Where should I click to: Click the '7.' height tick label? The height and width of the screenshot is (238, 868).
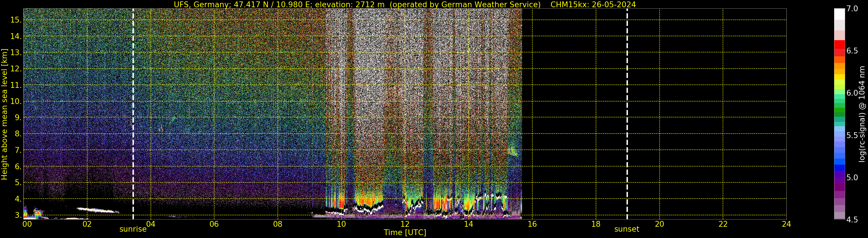[18, 150]
